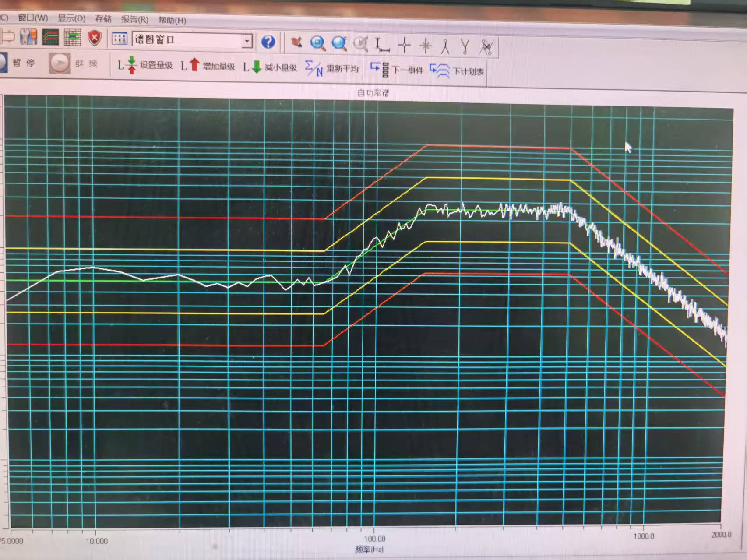Open the 窗口(W) menu

coord(33,18)
